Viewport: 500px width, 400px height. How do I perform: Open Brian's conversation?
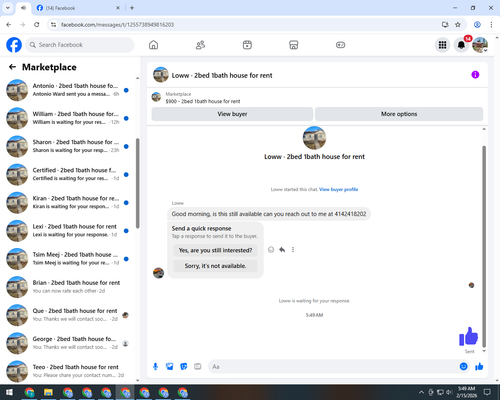point(68,287)
